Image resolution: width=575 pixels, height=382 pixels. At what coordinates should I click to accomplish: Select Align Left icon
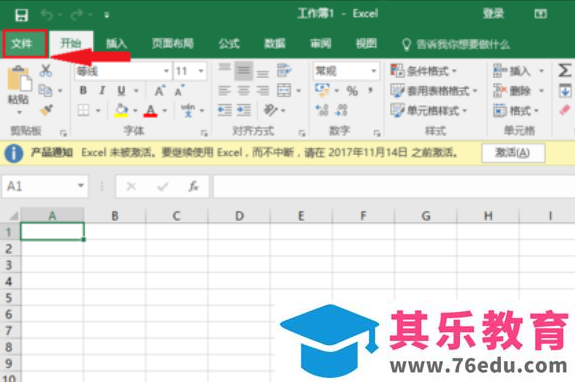[224, 91]
